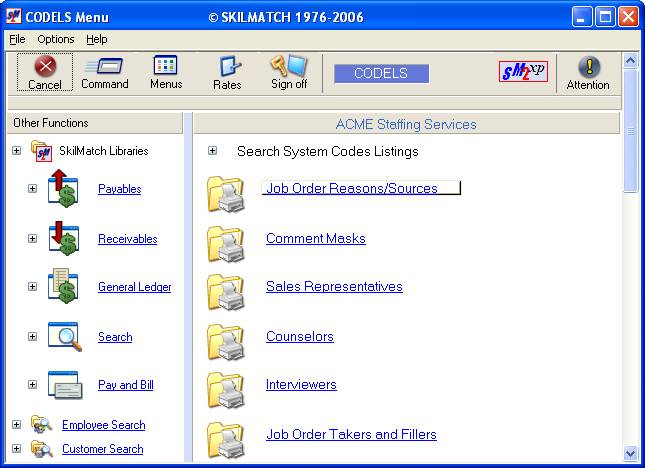Screen dimensions: 645x468
Task: Open the General Ledger link
Action: tap(135, 287)
